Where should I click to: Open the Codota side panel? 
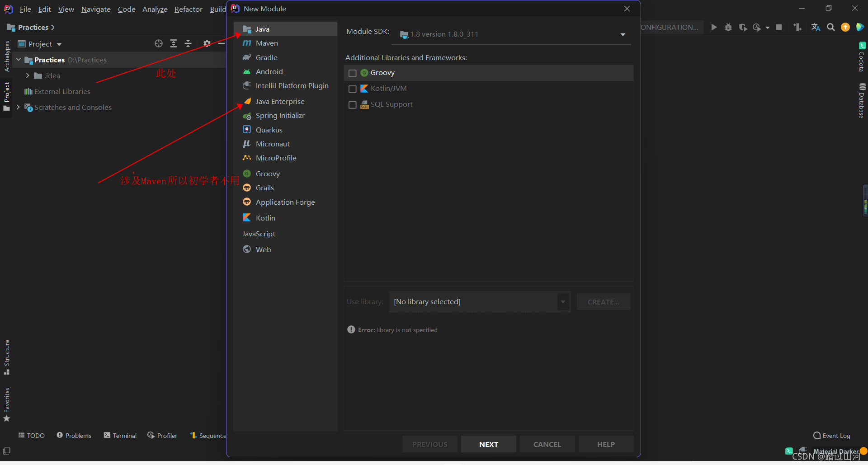click(x=862, y=57)
